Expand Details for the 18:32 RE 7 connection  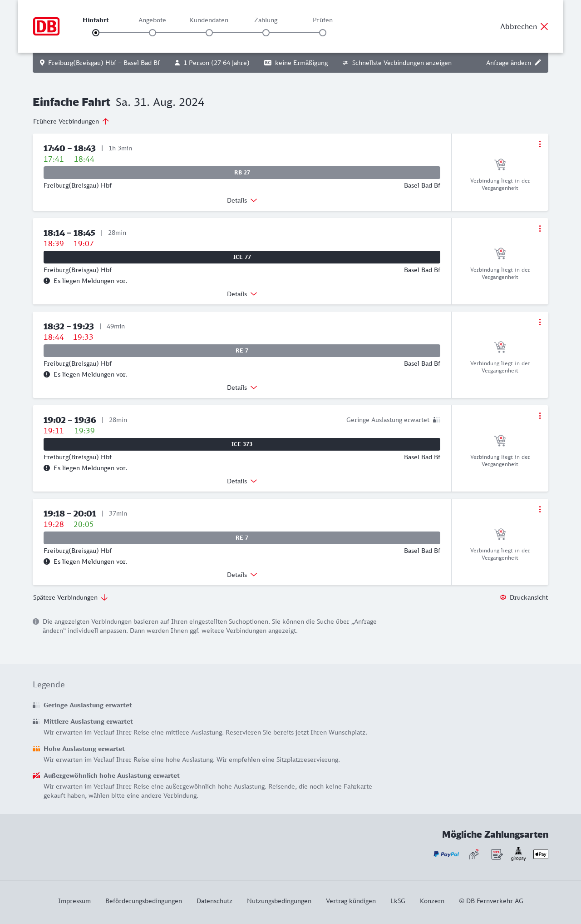[x=242, y=387]
